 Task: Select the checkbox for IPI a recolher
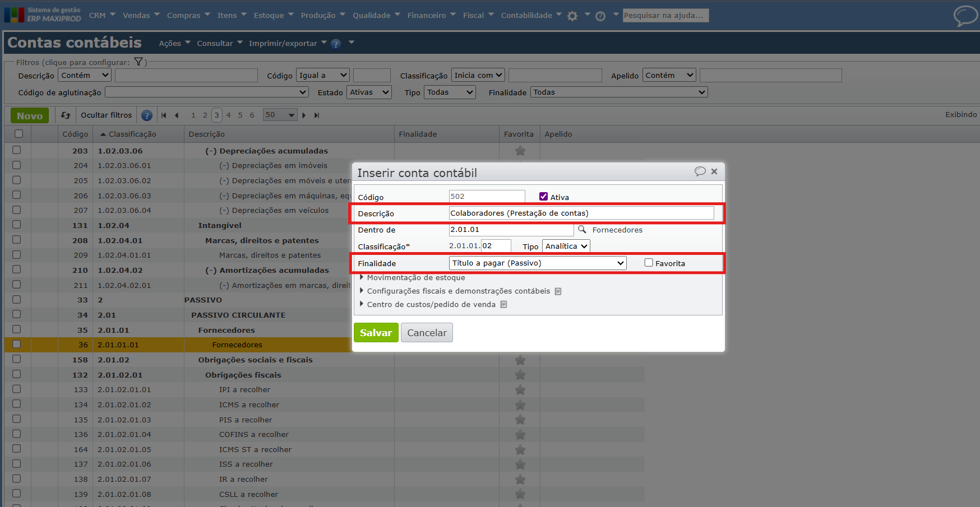(x=17, y=389)
